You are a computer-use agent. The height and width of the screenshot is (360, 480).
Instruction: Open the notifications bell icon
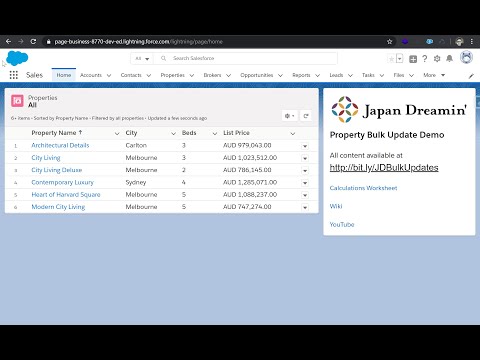pos(449,59)
